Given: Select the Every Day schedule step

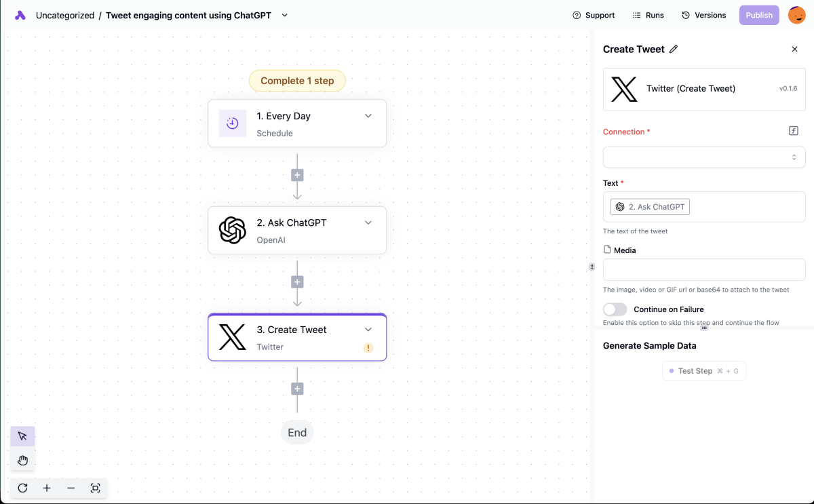Looking at the screenshot, I should 297,123.
